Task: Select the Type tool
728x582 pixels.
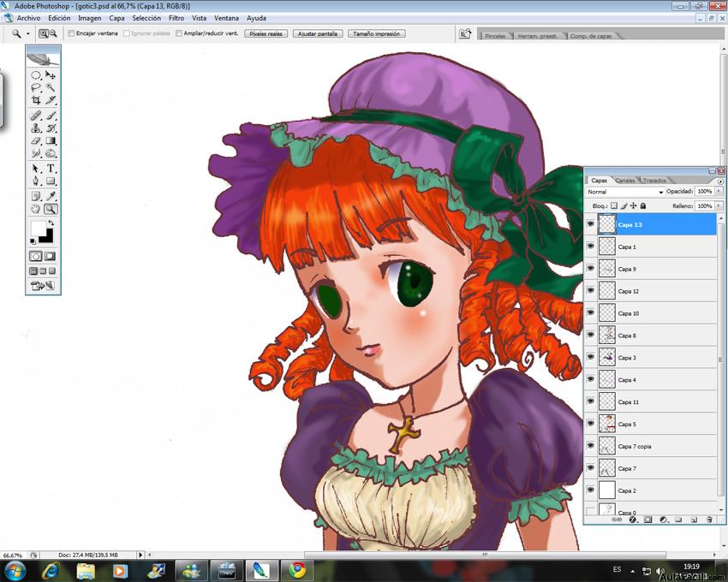Action: (x=51, y=169)
